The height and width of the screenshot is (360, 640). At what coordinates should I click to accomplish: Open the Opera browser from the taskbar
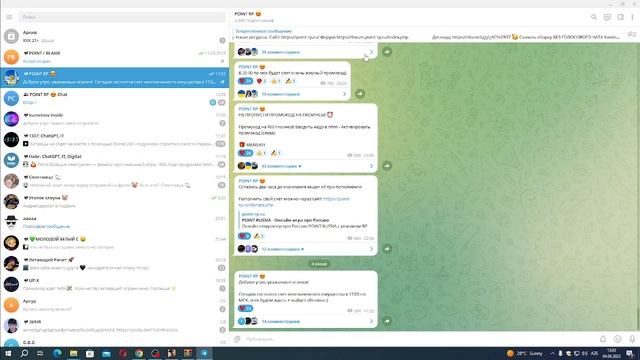point(123,353)
